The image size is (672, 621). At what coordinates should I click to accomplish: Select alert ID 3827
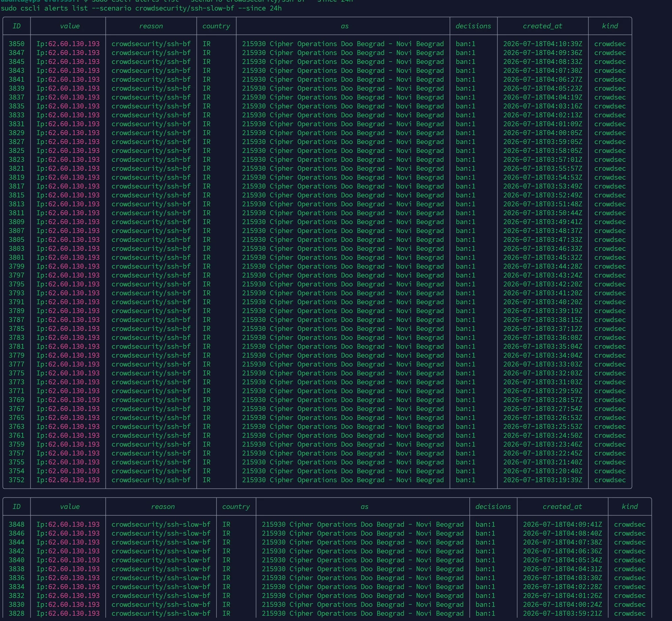[x=16, y=142]
